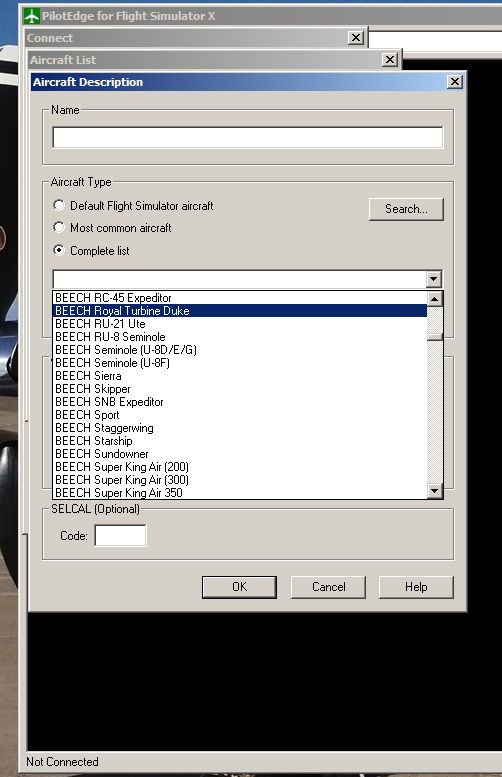The height and width of the screenshot is (777, 502).
Task: Pick BEECH SNB Expeditor
Action: point(240,402)
